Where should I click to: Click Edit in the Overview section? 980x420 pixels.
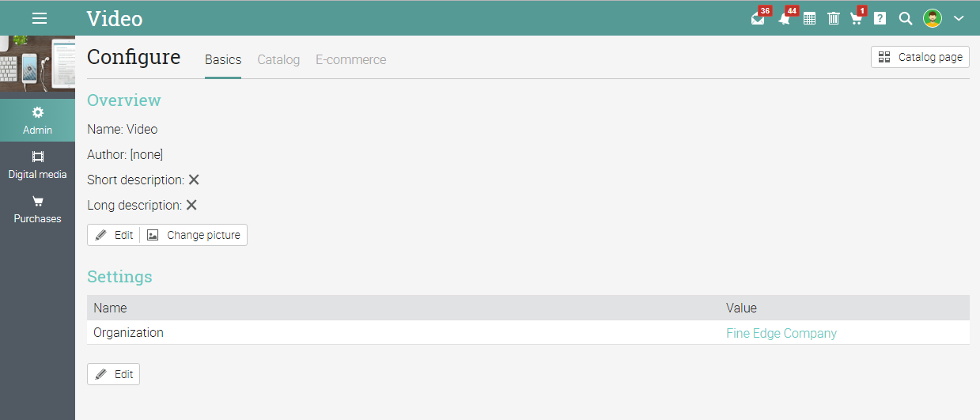[x=114, y=235]
